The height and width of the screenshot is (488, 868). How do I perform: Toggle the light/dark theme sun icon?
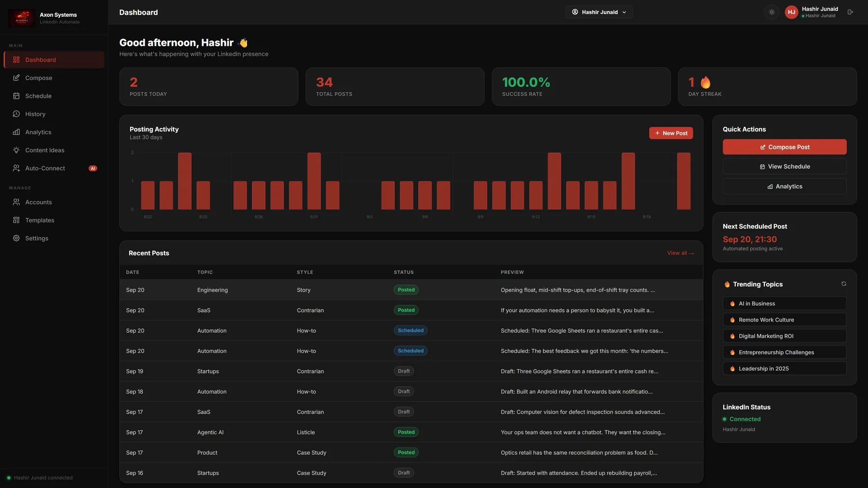(772, 12)
